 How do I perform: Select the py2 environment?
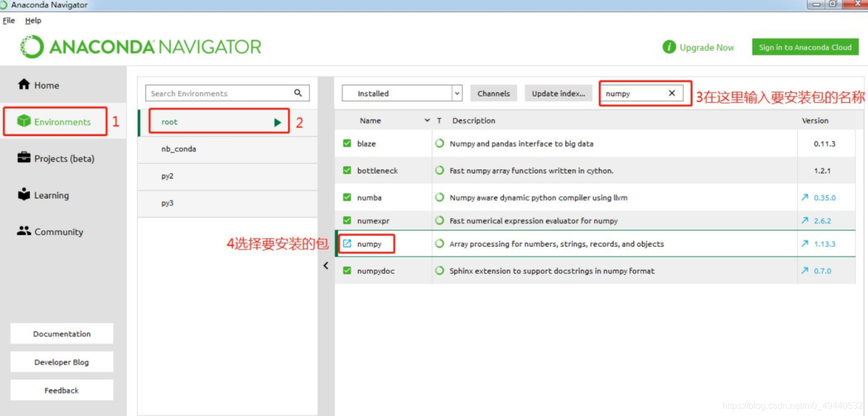(227, 176)
